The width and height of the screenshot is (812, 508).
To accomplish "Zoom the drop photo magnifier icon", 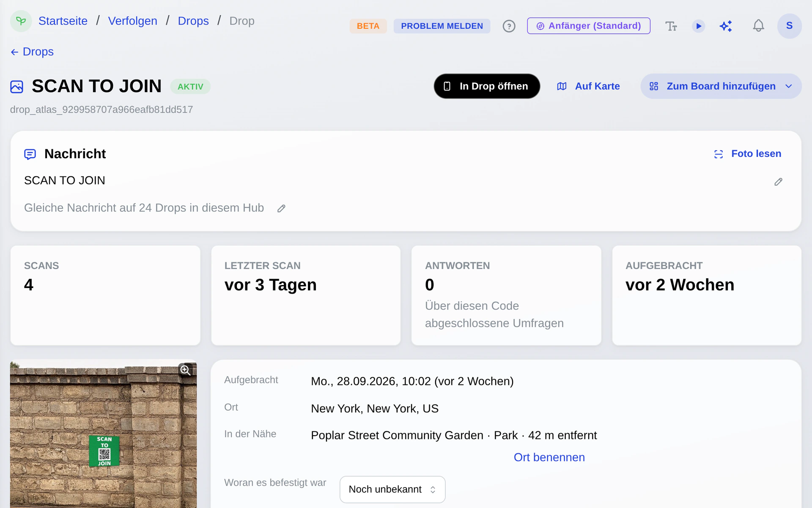I will [185, 370].
